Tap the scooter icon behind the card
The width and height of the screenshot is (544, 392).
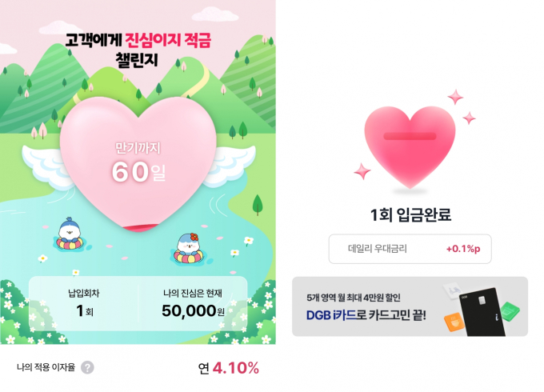click(x=453, y=290)
